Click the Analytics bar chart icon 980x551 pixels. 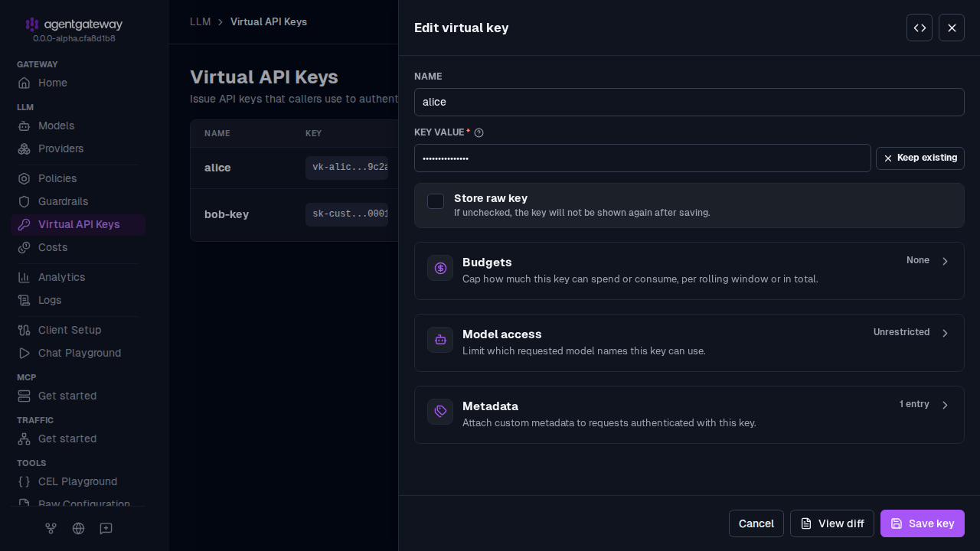pyautogui.click(x=24, y=277)
